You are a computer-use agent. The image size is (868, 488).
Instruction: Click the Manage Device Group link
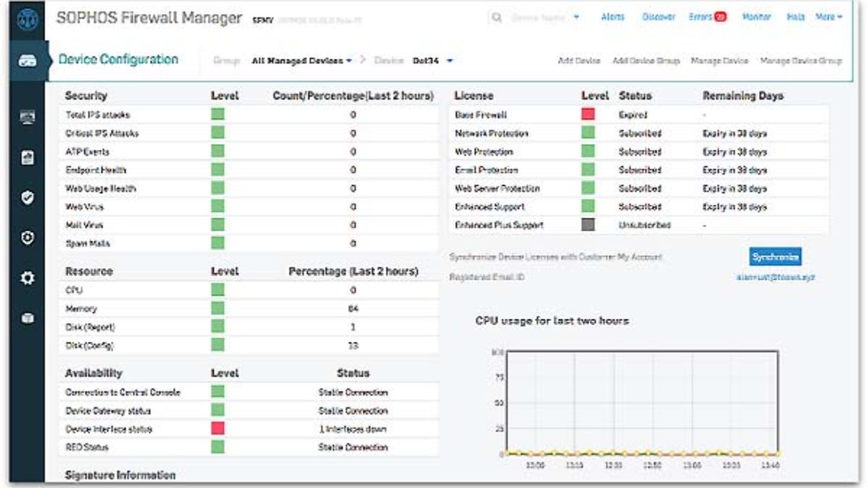click(801, 61)
